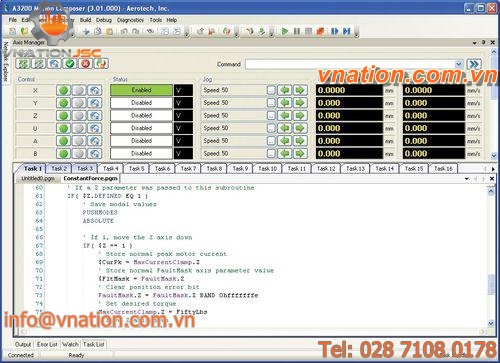Enable the U axis with its green button

(x=63, y=128)
